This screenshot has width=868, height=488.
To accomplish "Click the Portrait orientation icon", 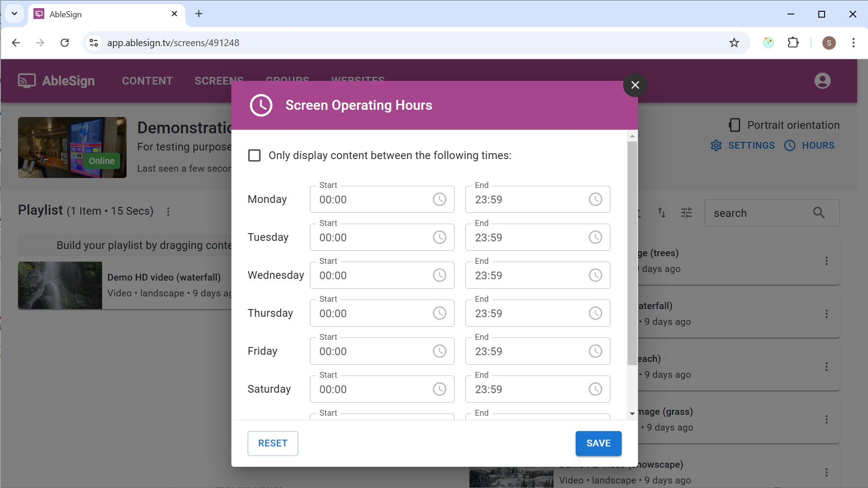I will 735,125.
